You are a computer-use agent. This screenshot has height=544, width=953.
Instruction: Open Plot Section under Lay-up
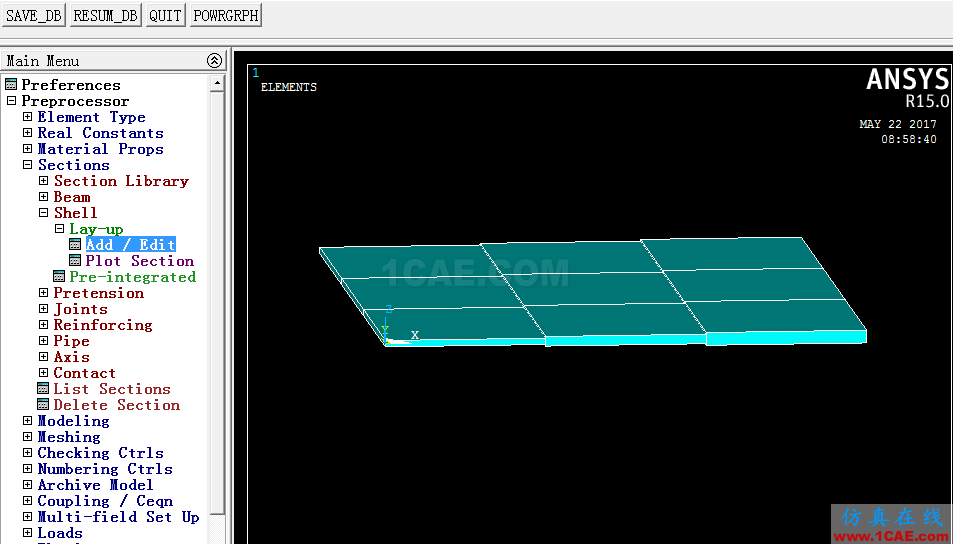(139, 261)
